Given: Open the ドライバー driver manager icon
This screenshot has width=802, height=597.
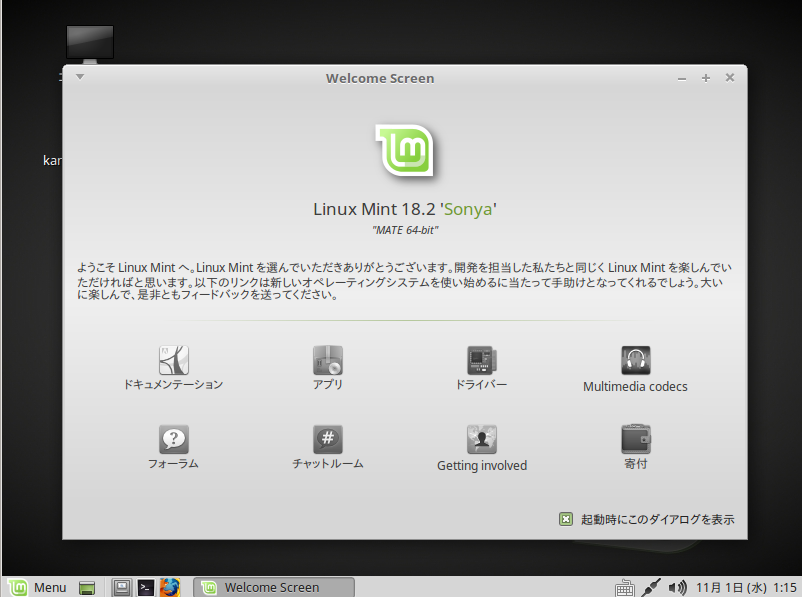Looking at the screenshot, I should 482,360.
